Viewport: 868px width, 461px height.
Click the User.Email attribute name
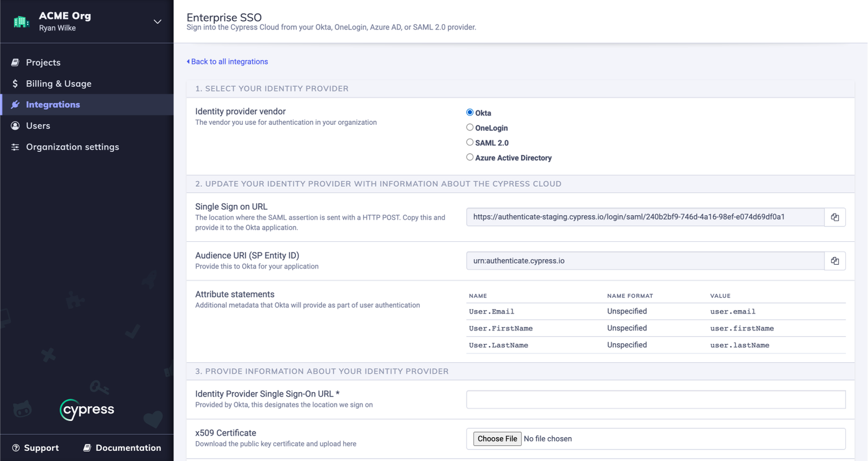pyautogui.click(x=492, y=312)
